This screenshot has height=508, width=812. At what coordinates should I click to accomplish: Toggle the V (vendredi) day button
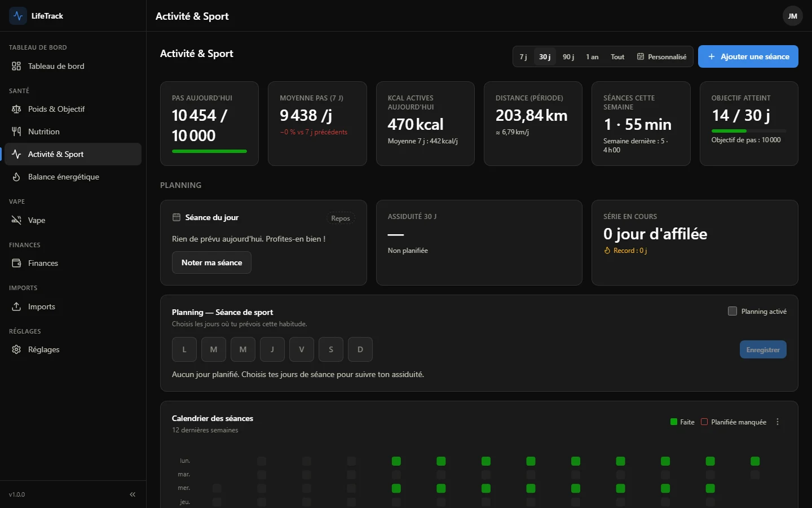[x=302, y=349]
